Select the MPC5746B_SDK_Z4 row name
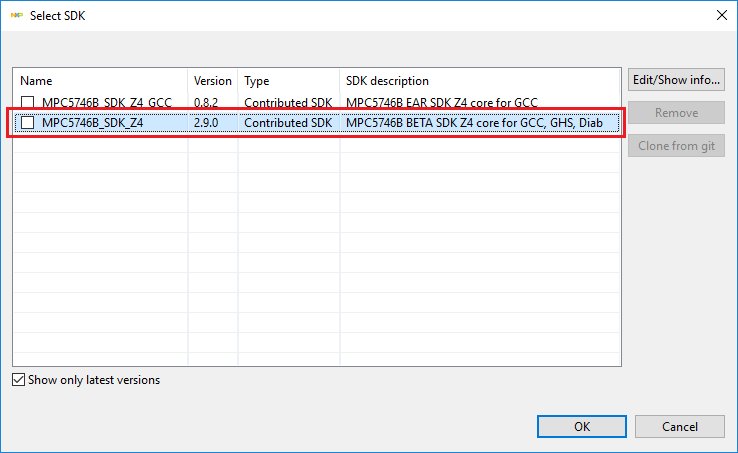Screen dimensions: 738x453 [x=92, y=123]
